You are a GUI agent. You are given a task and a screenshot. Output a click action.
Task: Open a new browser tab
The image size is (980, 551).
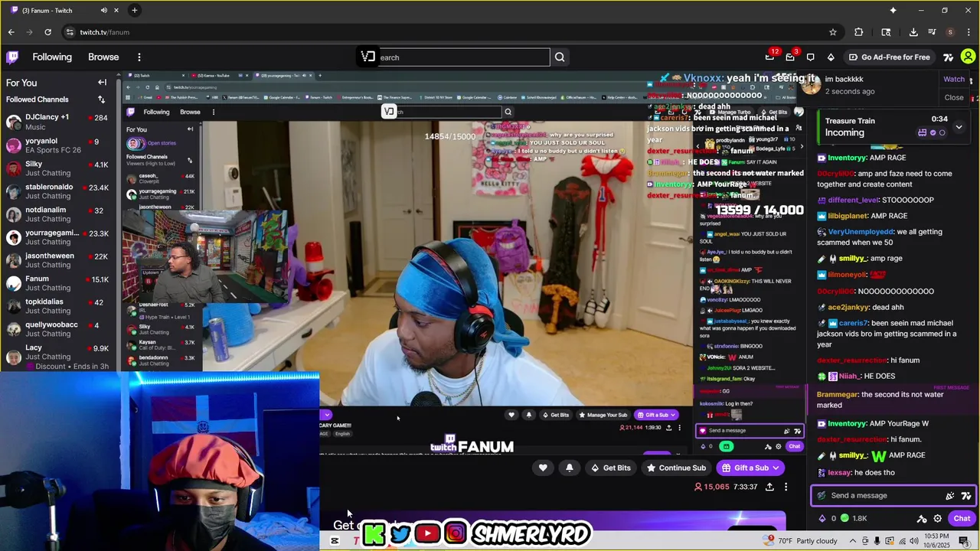(x=135, y=10)
